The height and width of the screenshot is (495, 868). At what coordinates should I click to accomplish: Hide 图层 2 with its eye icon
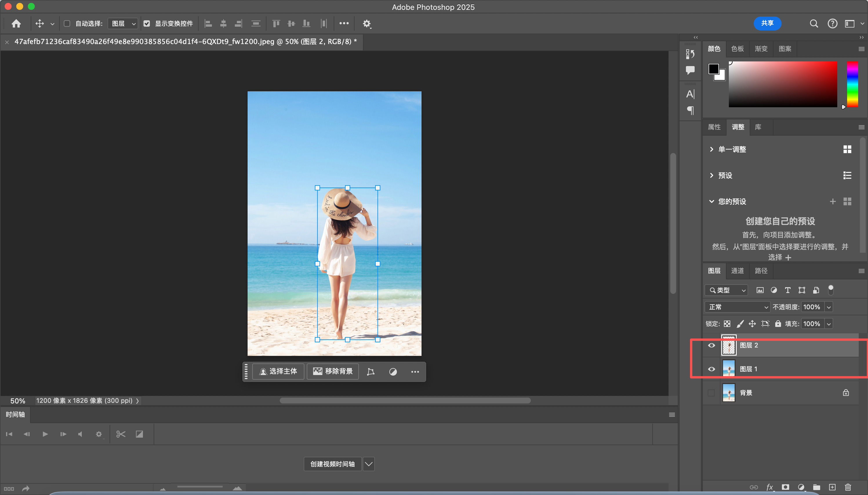point(711,345)
